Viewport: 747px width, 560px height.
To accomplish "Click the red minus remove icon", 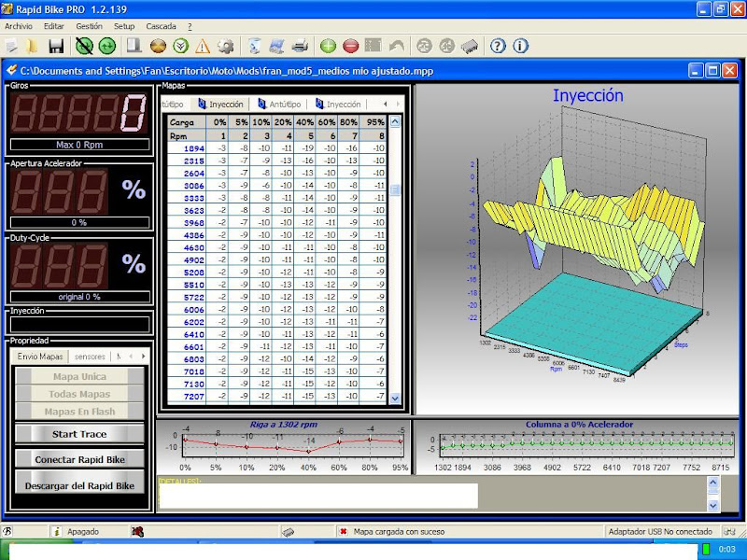I will (x=350, y=46).
